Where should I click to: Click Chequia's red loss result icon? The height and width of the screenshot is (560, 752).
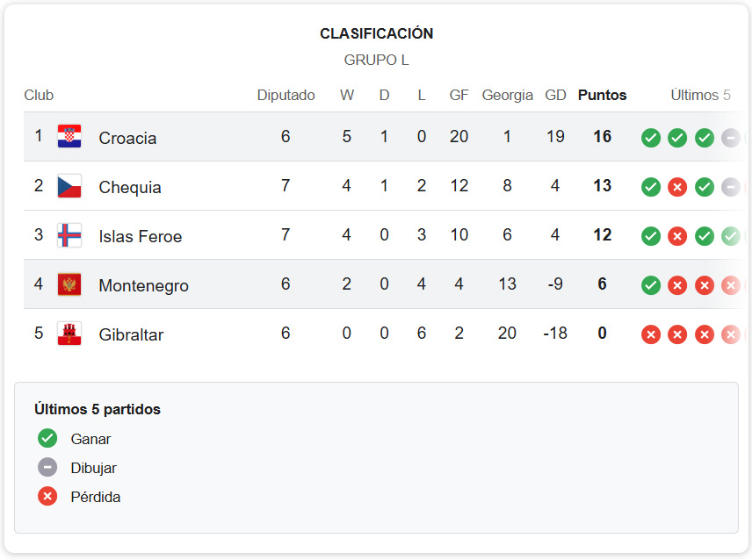(677, 187)
